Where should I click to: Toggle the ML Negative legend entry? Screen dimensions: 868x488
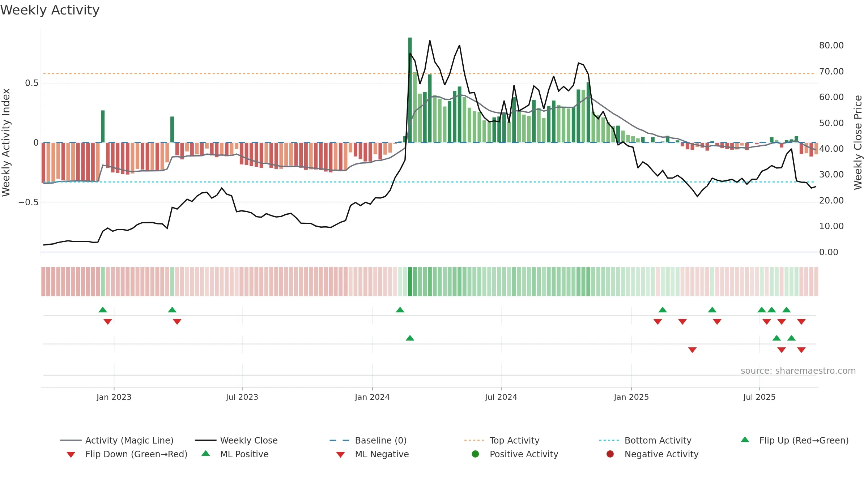[373, 454]
